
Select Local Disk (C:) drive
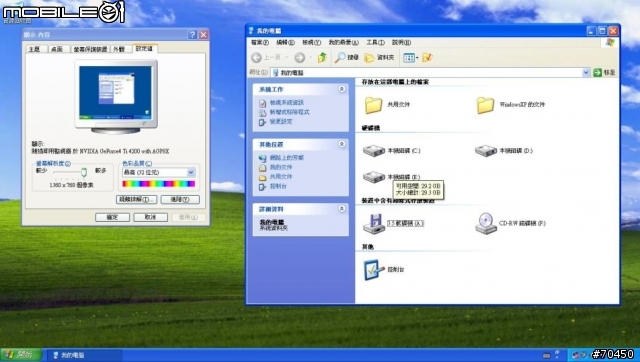click(391, 151)
